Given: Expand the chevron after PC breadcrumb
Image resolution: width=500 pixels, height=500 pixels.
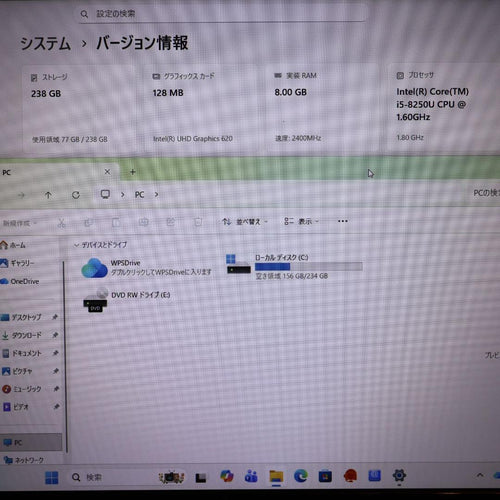Looking at the screenshot, I should click(156, 194).
